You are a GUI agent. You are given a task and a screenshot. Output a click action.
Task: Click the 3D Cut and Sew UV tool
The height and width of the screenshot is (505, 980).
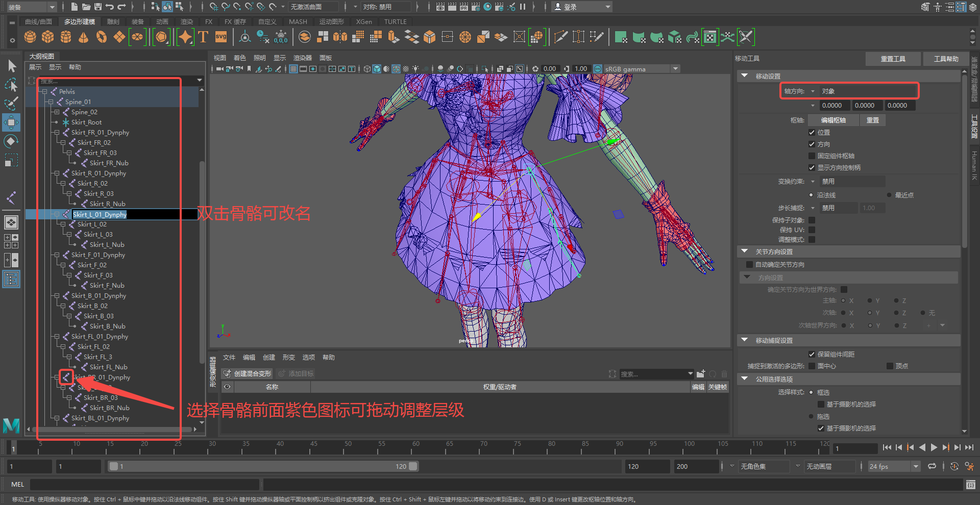pos(746,37)
